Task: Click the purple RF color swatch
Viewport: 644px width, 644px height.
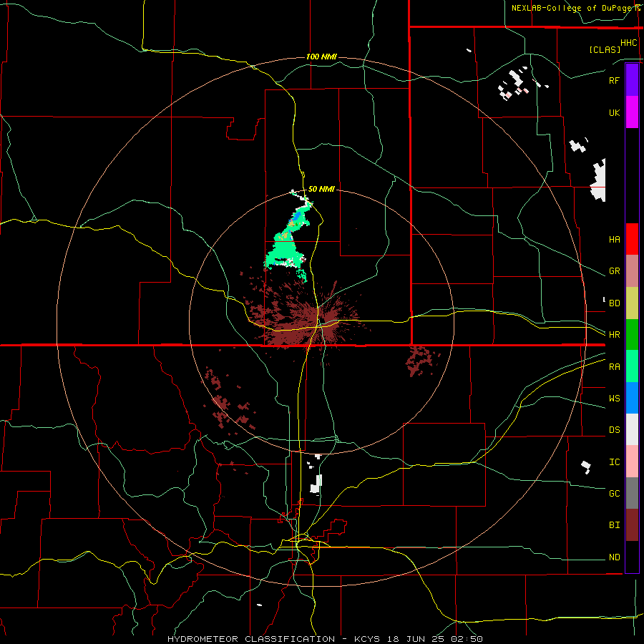Action: [x=632, y=80]
